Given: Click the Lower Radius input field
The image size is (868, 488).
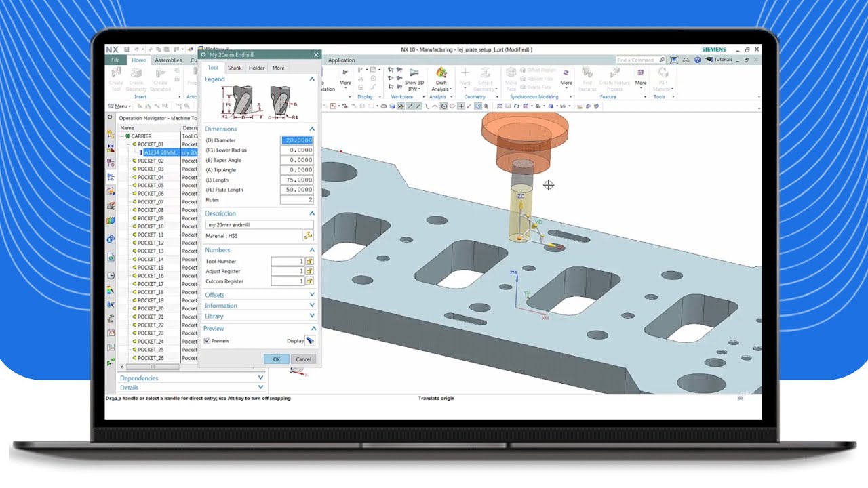Looking at the screenshot, I should (297, 150).
